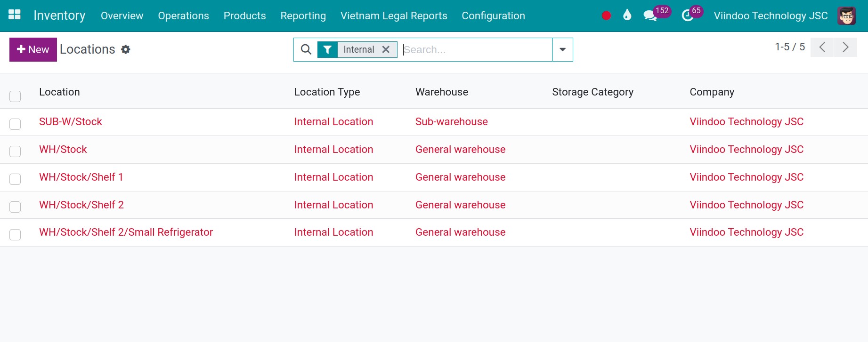868x342 pixels.
Task: Click the Locations gear settings icon
Action: [x=125, y=49]
